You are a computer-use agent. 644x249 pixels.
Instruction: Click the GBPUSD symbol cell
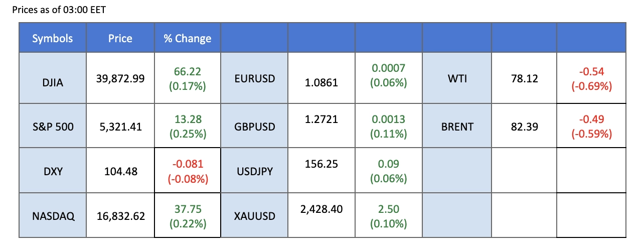tap(254, 127)
